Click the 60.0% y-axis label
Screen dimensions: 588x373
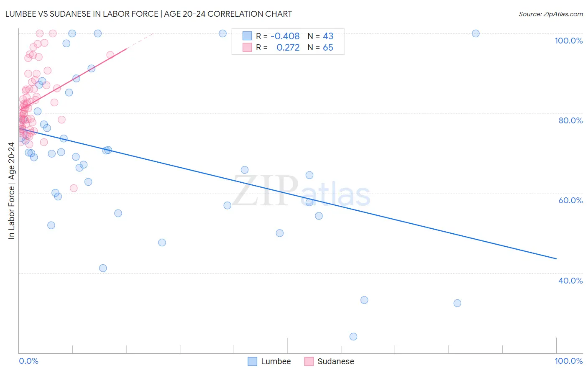tap(570, 200)
